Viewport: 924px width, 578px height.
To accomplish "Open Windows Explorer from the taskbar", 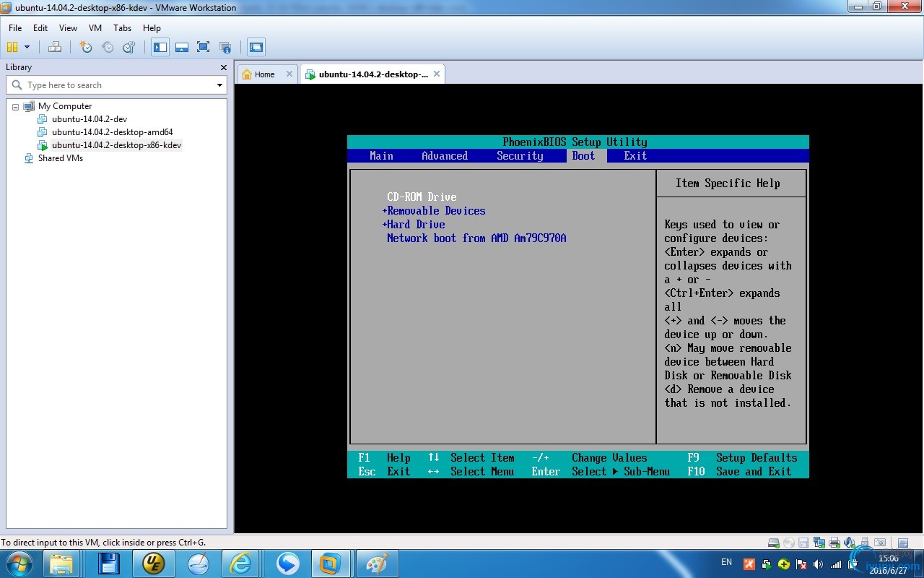I will (x=61, y=564).
